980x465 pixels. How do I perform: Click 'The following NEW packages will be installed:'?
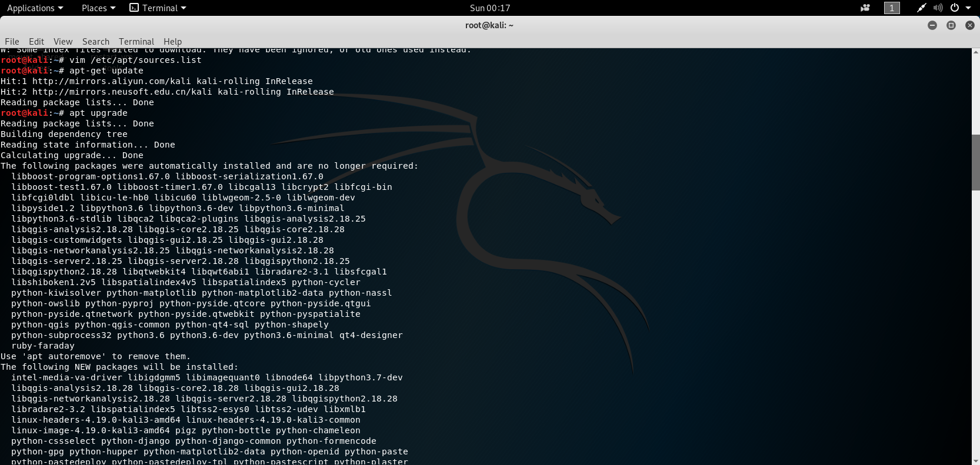coord(119,367)
